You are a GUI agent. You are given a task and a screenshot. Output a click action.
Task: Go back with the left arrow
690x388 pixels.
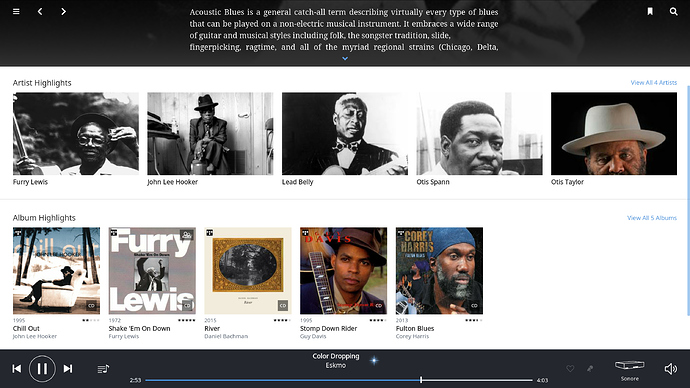coord(40,11)
